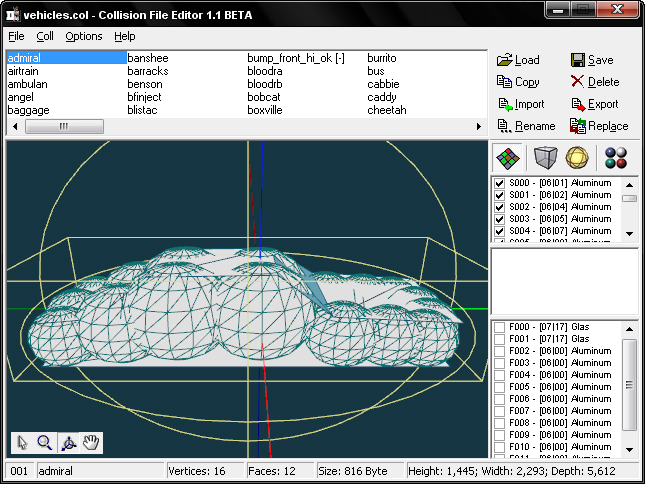Click the four colored balls material icon

616,158
